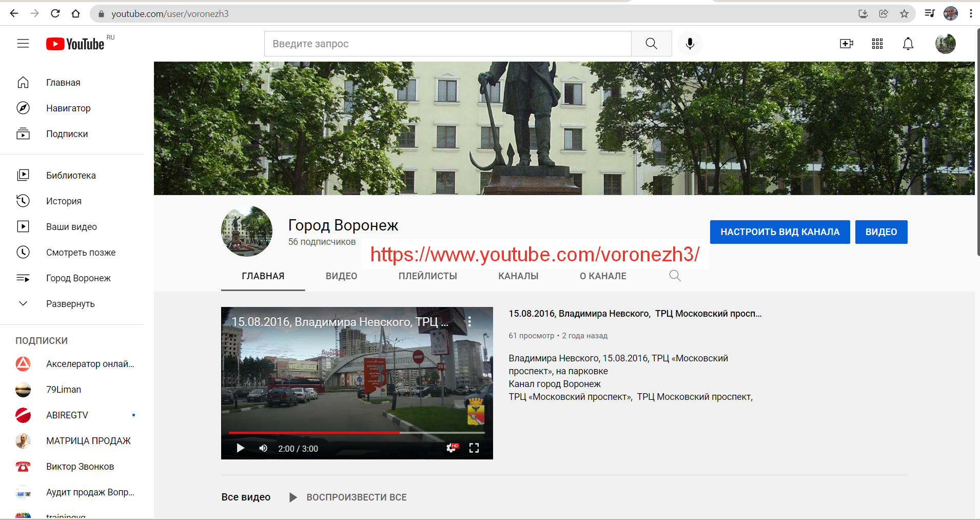This screenshot has height=520, width=980.
Task: Open Акселератор онлайн subscription
Action: point(72,363)
